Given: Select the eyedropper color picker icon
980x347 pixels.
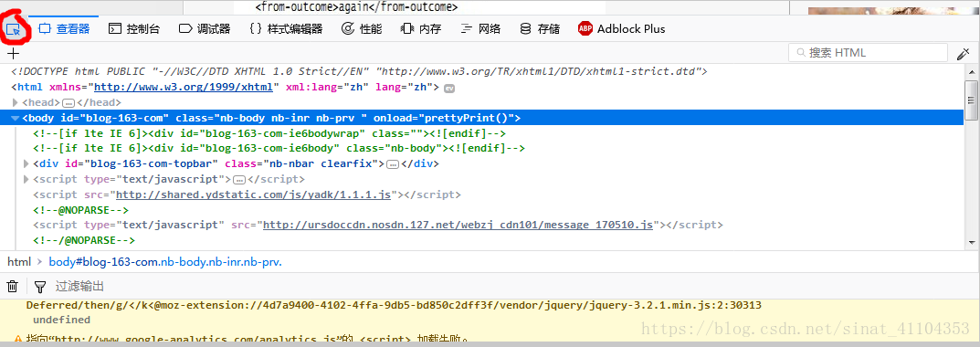Looking at the screenshot, I should pos(964,54).
